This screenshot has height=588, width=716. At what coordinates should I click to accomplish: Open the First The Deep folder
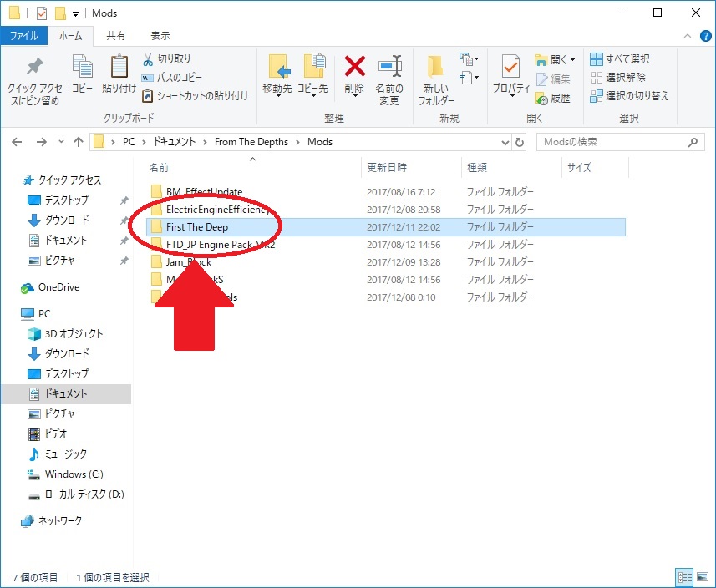pos(197,227)
